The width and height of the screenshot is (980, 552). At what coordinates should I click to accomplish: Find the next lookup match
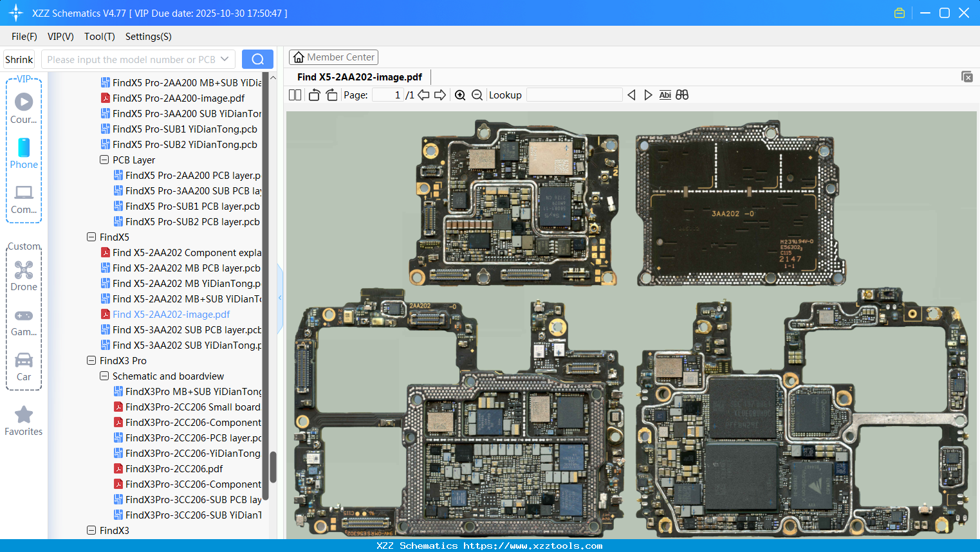648,95
